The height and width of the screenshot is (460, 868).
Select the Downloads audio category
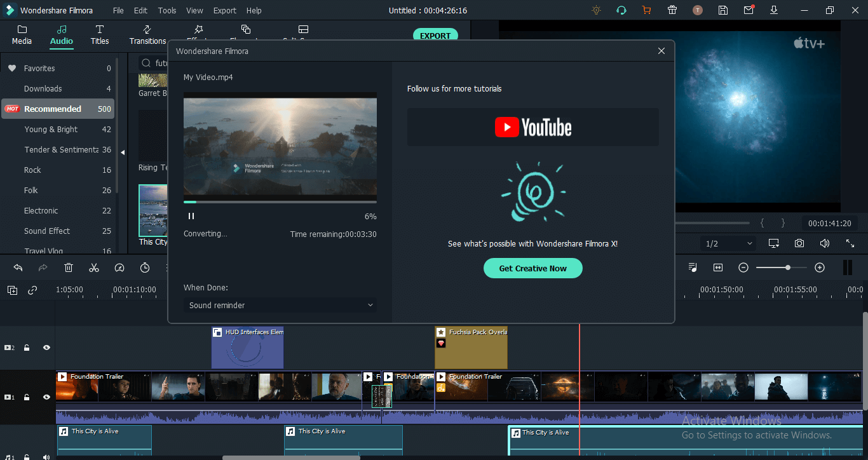[58, 88]
